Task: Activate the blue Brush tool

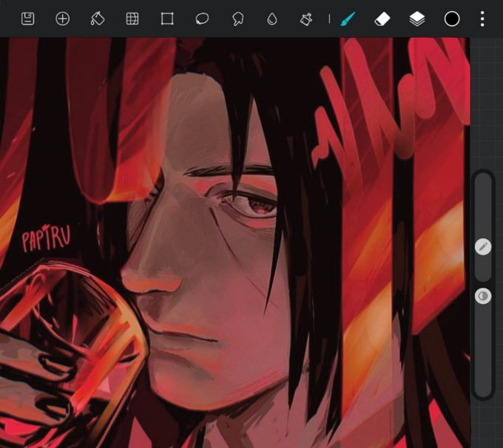Action: pyautogui.click(x=348, y=19)
